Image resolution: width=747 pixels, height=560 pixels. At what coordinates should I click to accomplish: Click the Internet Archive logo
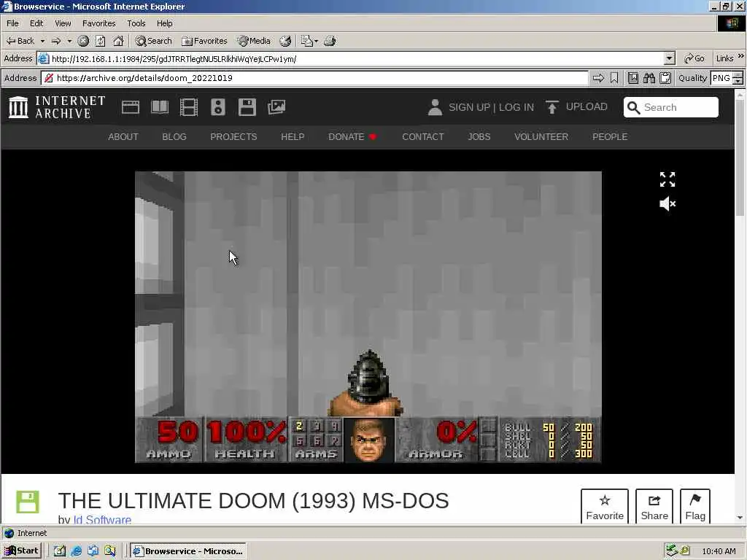coord(57,107)
